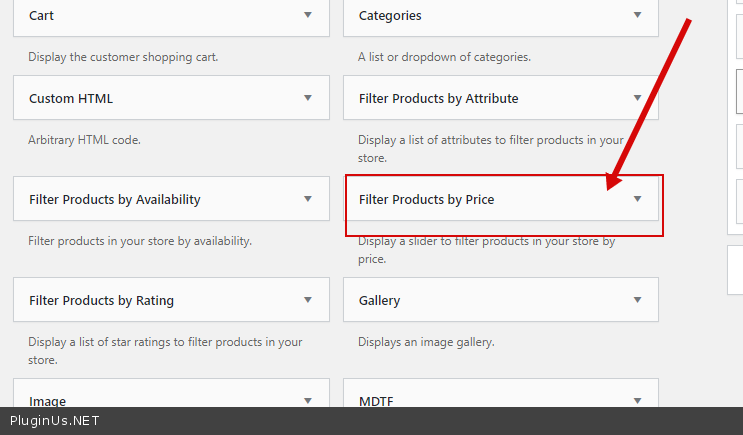Expand the Image widget arrow

coord(308,400)
